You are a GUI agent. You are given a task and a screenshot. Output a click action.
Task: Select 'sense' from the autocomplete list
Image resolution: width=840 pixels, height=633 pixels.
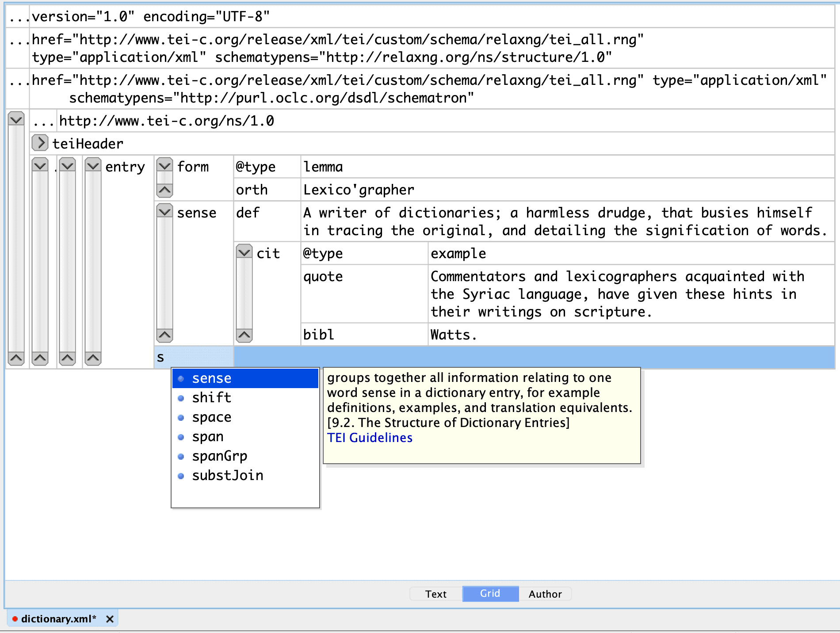point(211,378)
